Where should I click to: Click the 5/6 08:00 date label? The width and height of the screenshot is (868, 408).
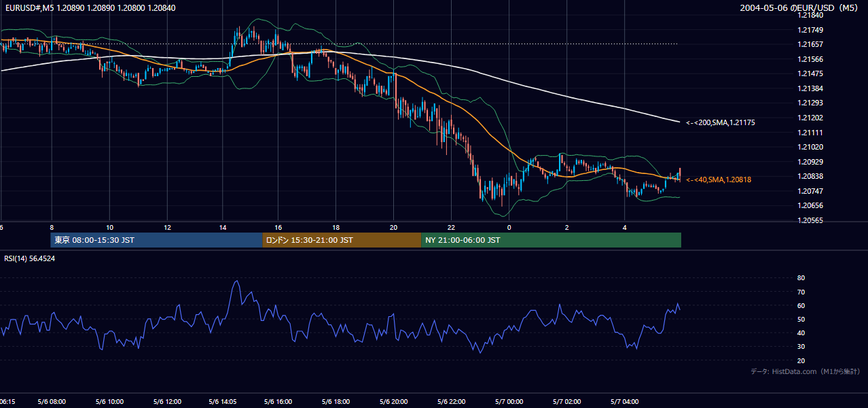53,402
